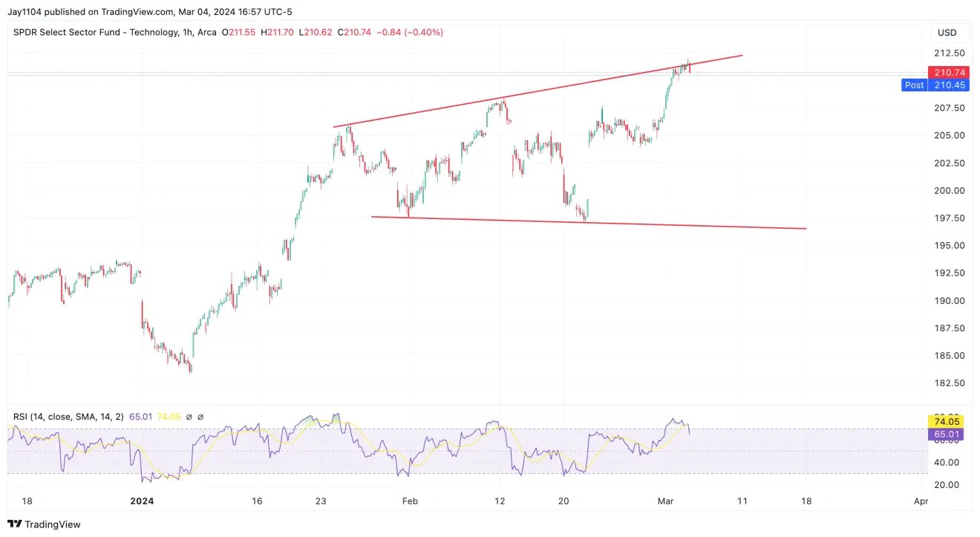This screenshot has width=980, height=537.
Task: Click the 207.50 price axis label
Action: [x=949, y=108]
